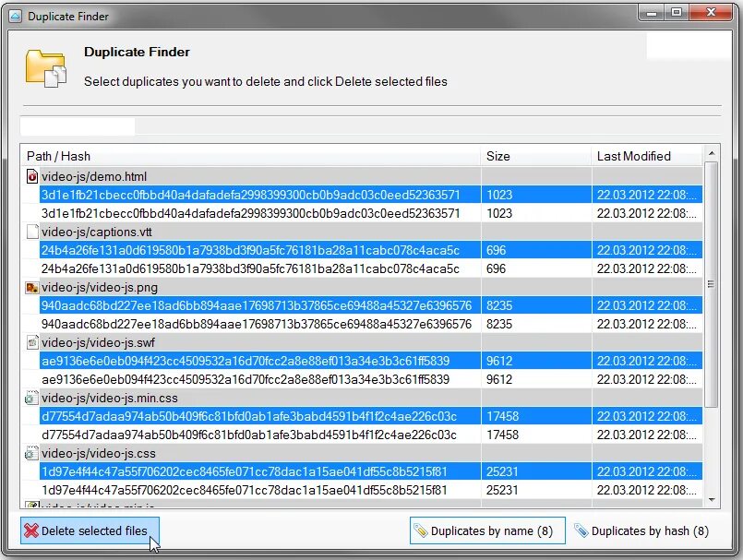Click the vertical scrollbar thumb
The image size is (743, 560).
(x=712, y=284)
